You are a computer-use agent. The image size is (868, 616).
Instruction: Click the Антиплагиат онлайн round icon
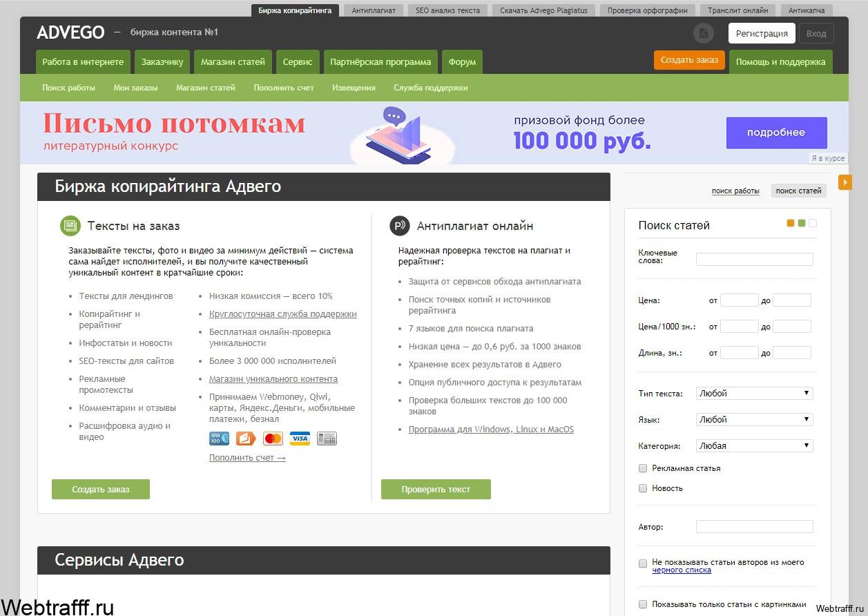click(x=399, y=225)
